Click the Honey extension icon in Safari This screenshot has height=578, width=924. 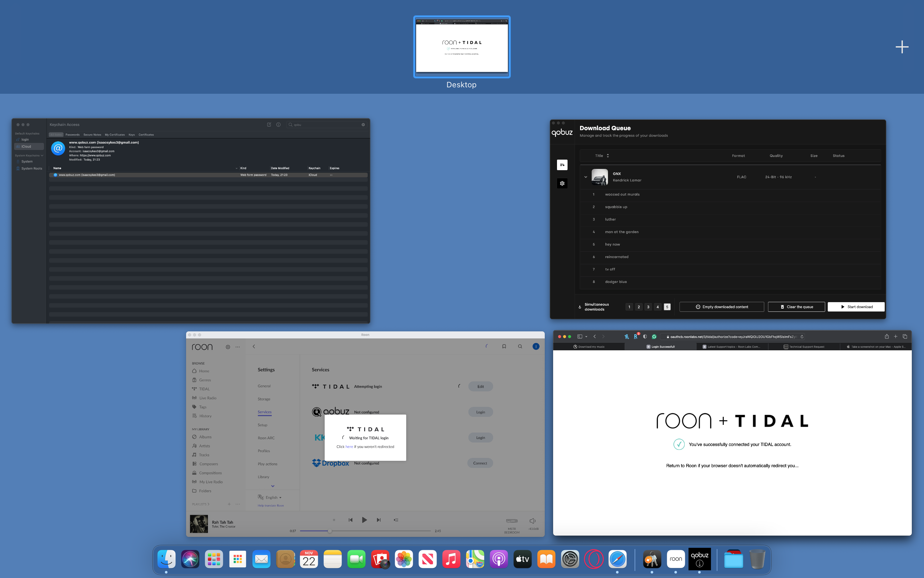click(627, 337)
